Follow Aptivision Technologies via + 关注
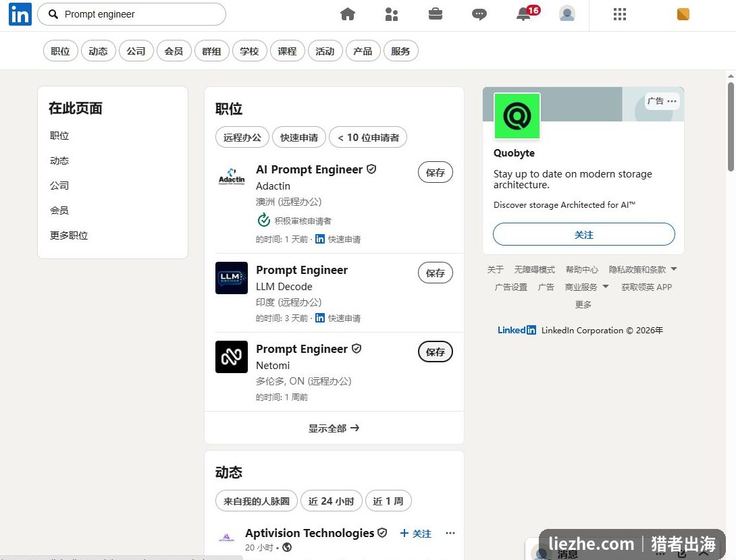The image size is (736, 560). tap(416, 533)
